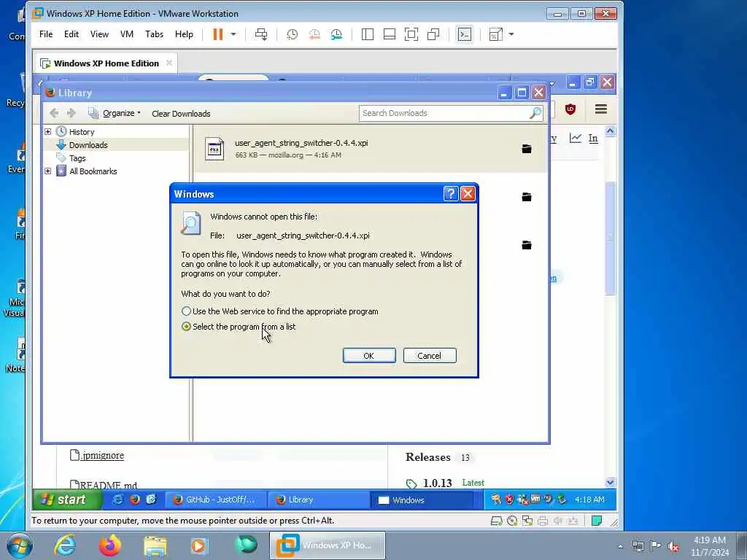Open the VMware File menu

[x=46, y=34]
